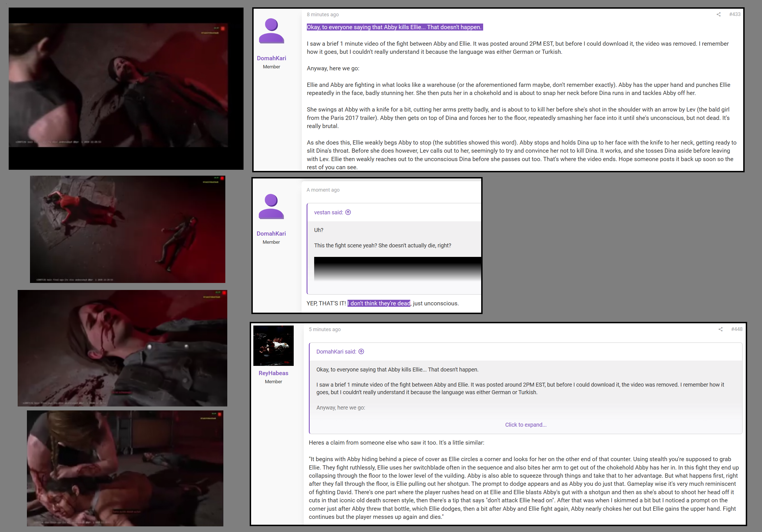Open DomahKari's avatar on the first post
Viewport: 762px width, 532px height.
[x=272, y=31]
